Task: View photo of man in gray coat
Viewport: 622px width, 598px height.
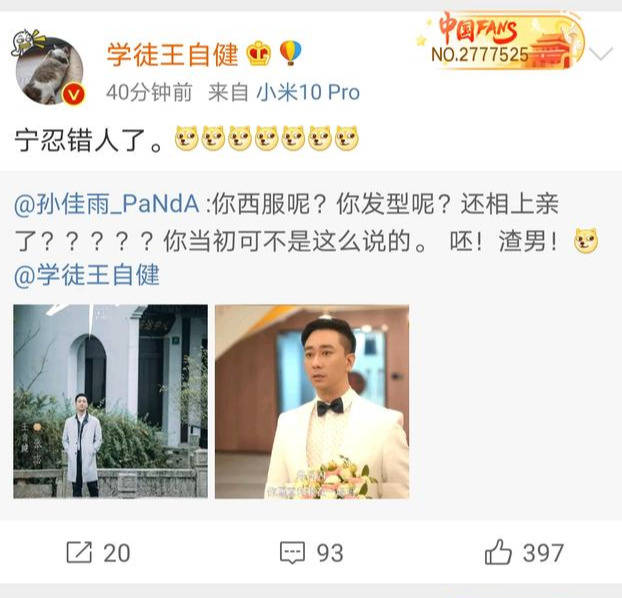Action: pos(111,401)
